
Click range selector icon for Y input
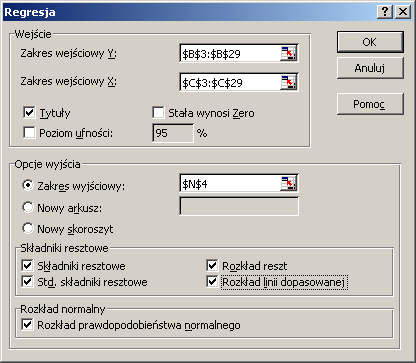click(x=288, y=53)
